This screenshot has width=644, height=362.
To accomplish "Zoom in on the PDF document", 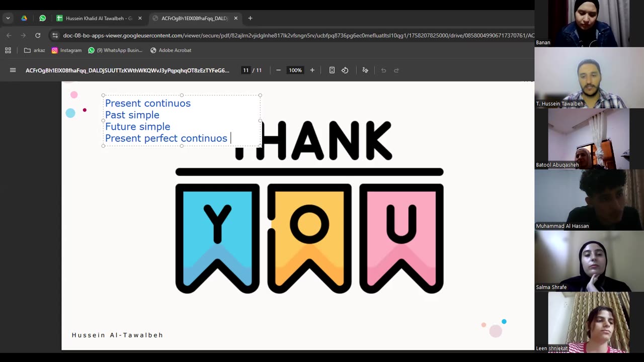I will click(312, 70).
